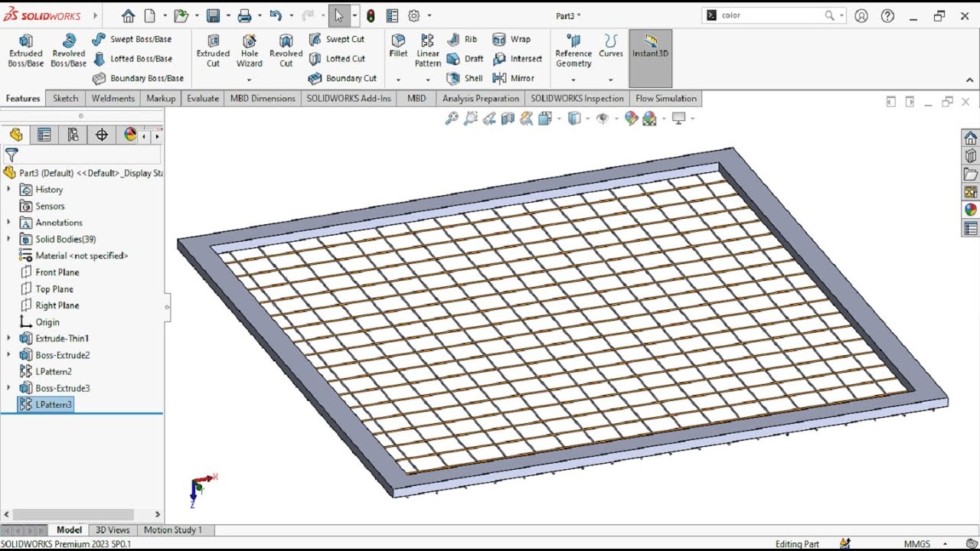Select the Intersect tool
Viewport: 980px width, 551px height.
[x=517, y=59]
